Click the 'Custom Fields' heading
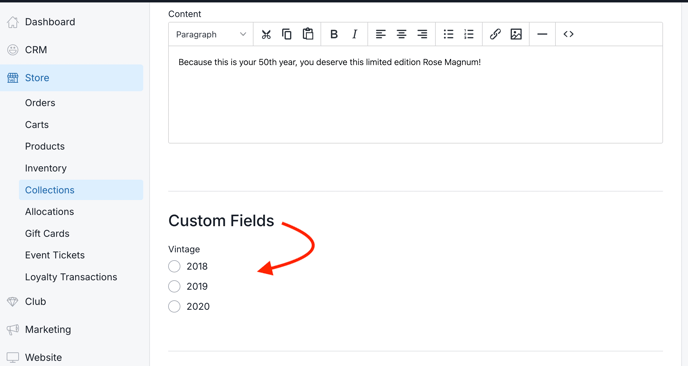 tap(221, 221)
